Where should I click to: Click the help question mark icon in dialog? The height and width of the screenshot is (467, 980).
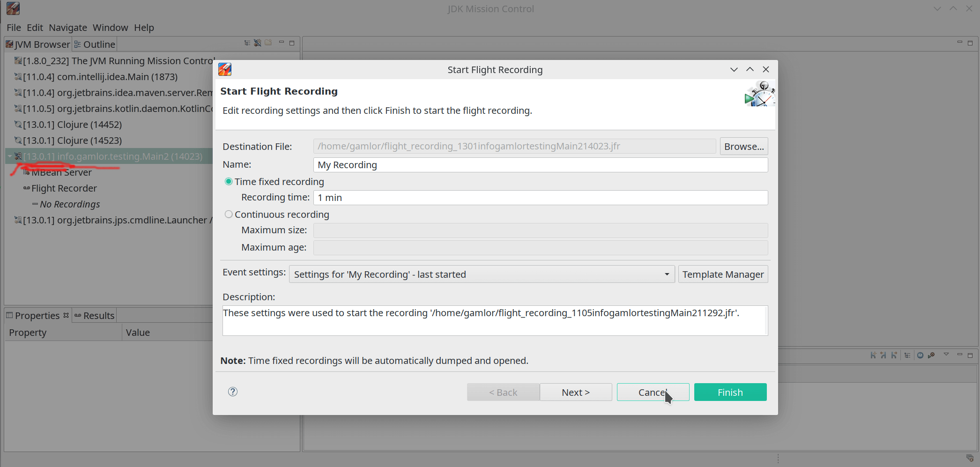tap(233, 392)
